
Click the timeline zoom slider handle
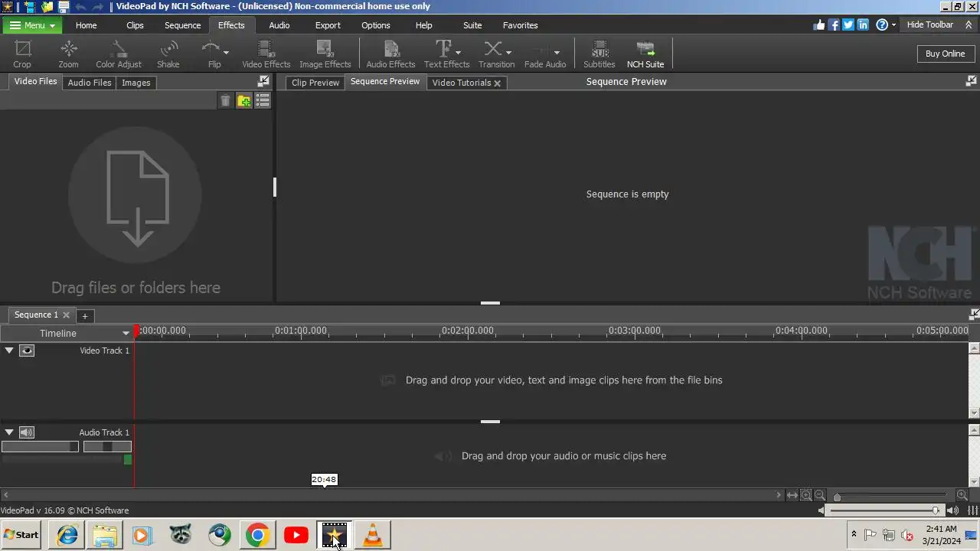[x=837, y=497]
